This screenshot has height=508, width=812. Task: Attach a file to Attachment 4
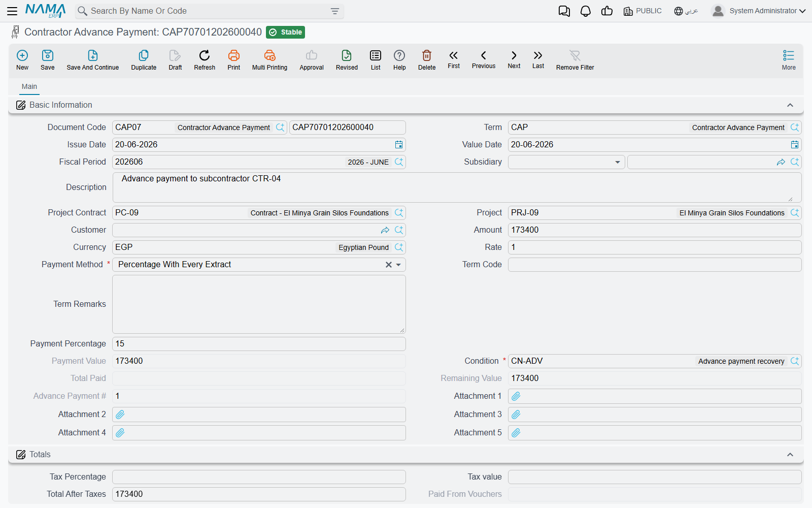click(x=120, y=433)
